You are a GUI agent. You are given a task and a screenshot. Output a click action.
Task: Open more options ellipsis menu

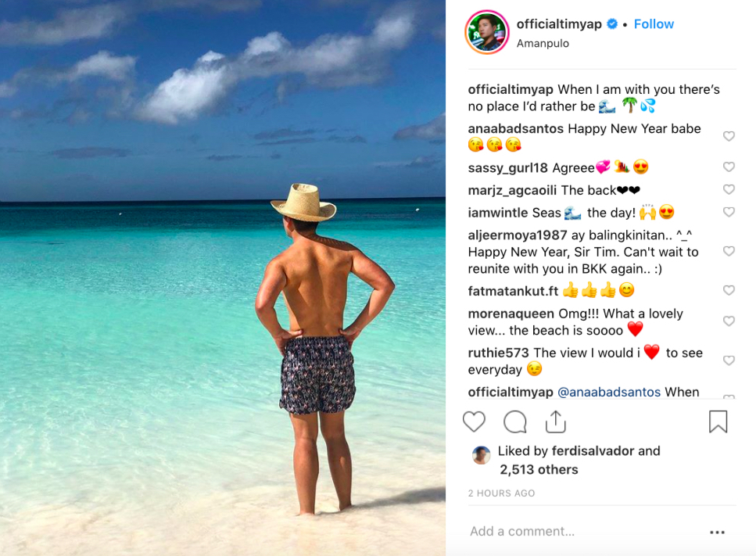coord(717,532)
